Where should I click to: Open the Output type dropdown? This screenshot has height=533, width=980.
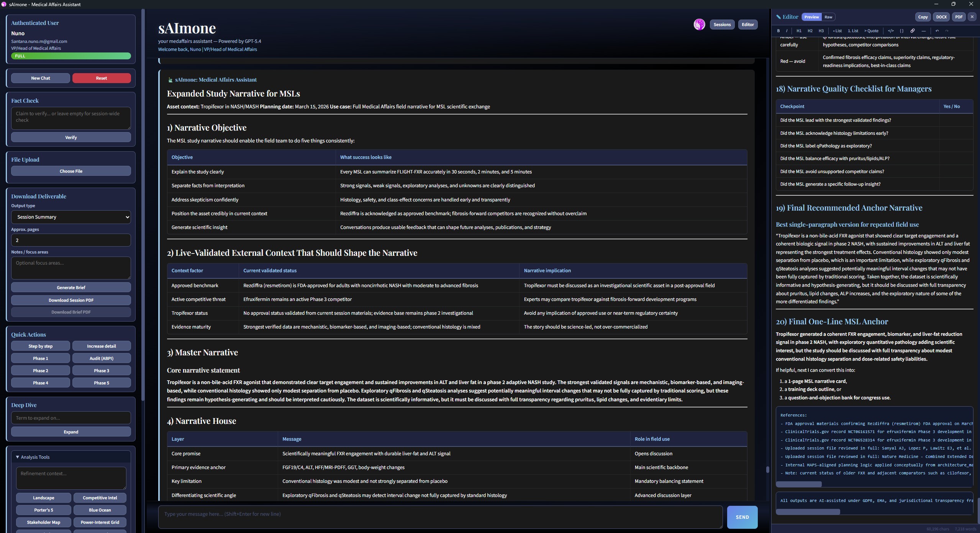[x=71, y=217]
